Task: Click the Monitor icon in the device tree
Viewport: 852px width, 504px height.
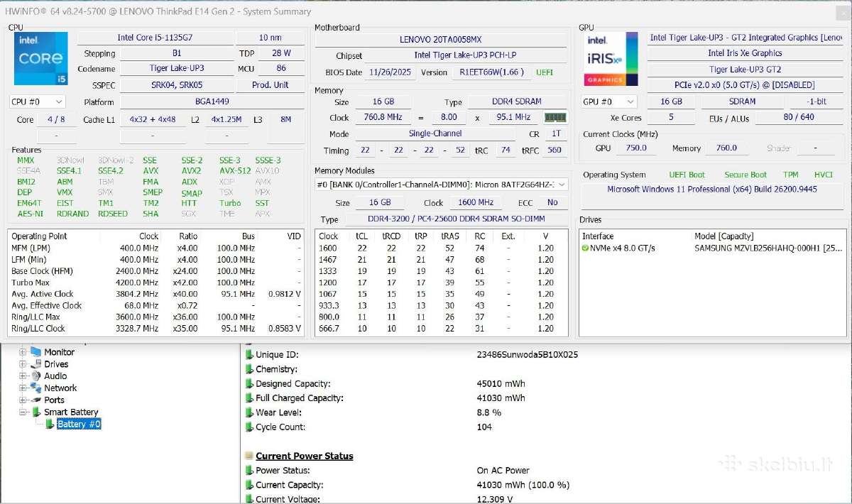Action: click(36, 352)
